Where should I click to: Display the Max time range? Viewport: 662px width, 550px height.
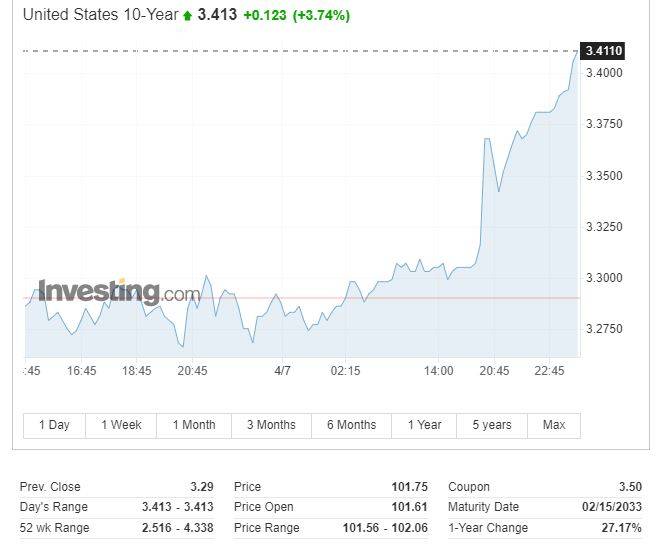point(554,425)
